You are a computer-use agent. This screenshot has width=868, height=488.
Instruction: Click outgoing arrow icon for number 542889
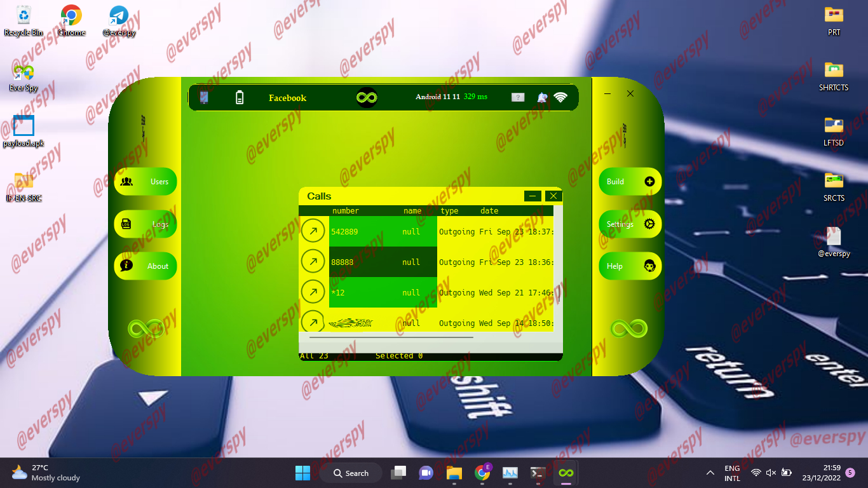pyautogui.click(x=313, y=231)
